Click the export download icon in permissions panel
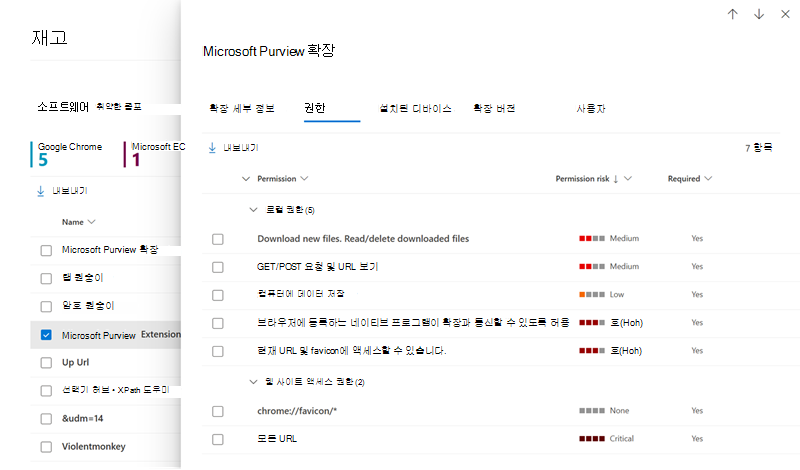 [x=212, y=148]
